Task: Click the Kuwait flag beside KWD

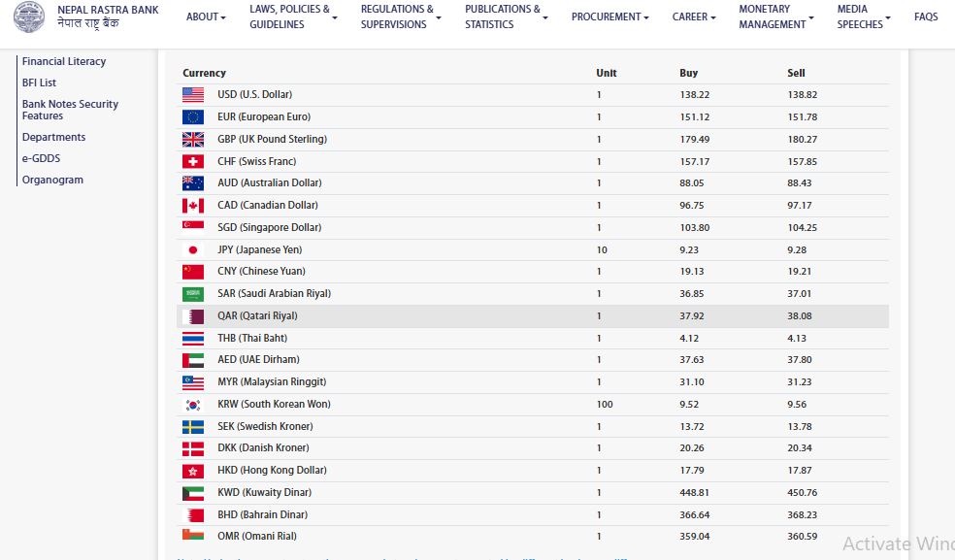Action: [x=193, y=492]
